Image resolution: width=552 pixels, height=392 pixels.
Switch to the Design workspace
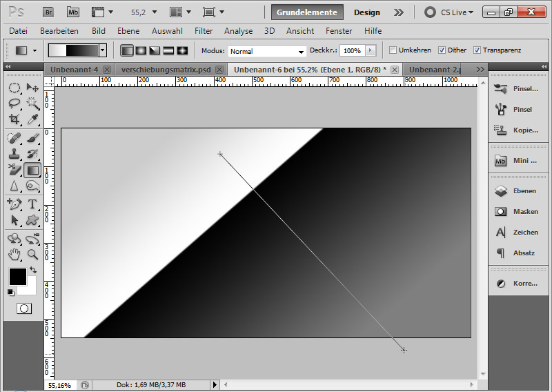[367, 12]
